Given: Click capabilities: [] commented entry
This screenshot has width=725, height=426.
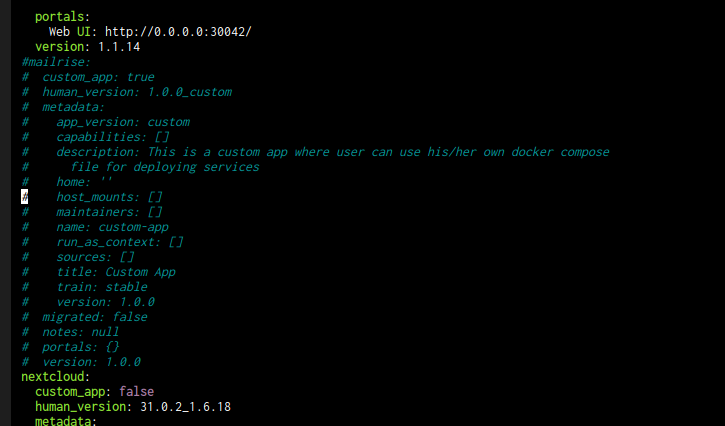Looking at the screenshot, I should point(113,137).
